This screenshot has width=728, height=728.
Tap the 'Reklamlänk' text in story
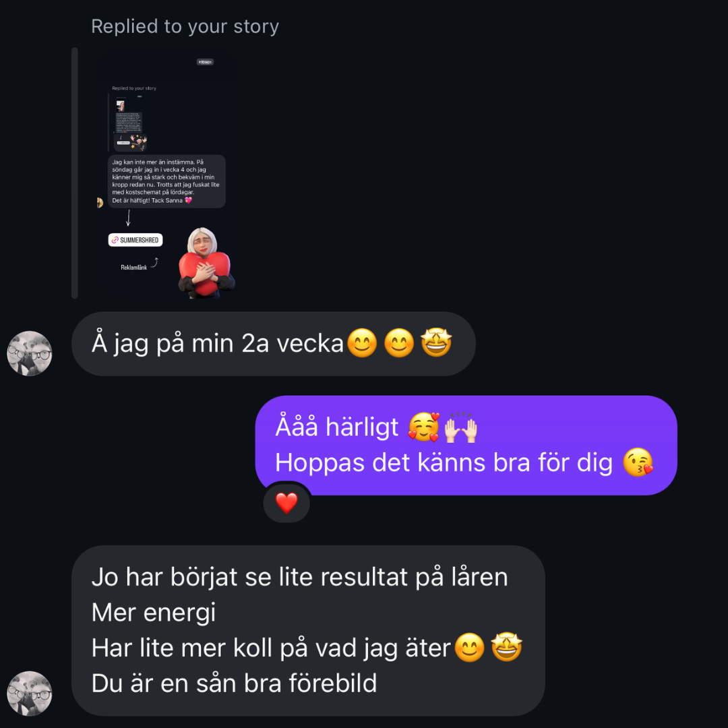coord(133,268)
